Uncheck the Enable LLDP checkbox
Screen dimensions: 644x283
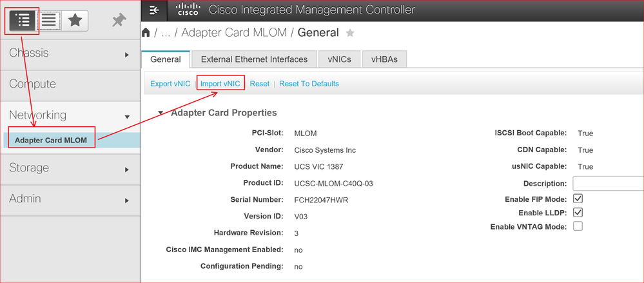[578, 212]
